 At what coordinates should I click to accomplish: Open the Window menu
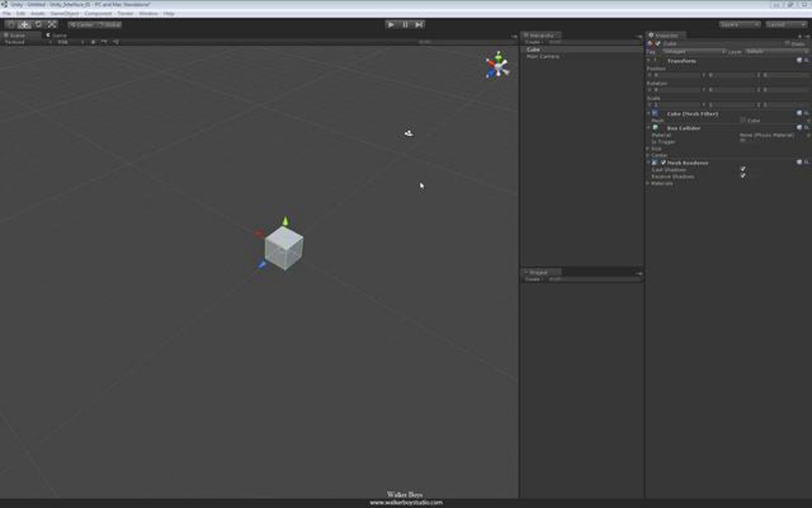(148, 14)
